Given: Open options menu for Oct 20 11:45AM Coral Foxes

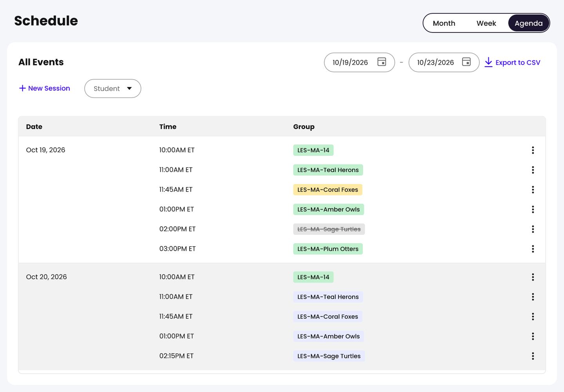Looking at the screenshot, I should (533, 316).
